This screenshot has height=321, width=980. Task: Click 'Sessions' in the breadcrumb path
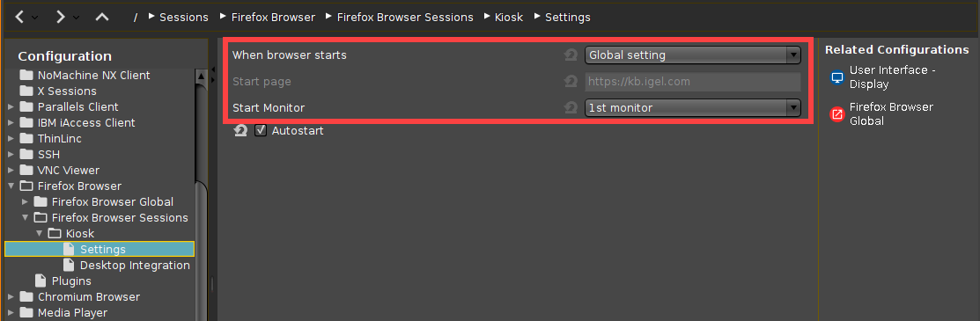184,18
